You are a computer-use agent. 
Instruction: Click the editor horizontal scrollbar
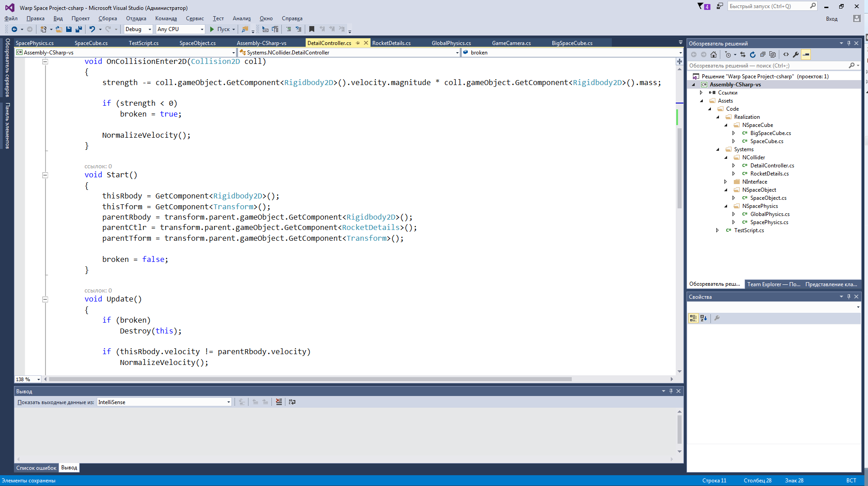point(311,379)
